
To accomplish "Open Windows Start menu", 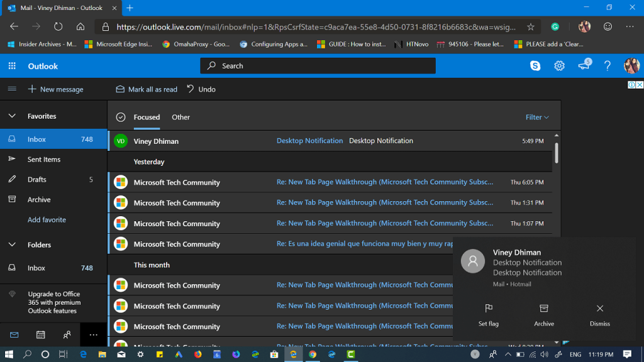I will pyautogui.click(x=9, y=354).
